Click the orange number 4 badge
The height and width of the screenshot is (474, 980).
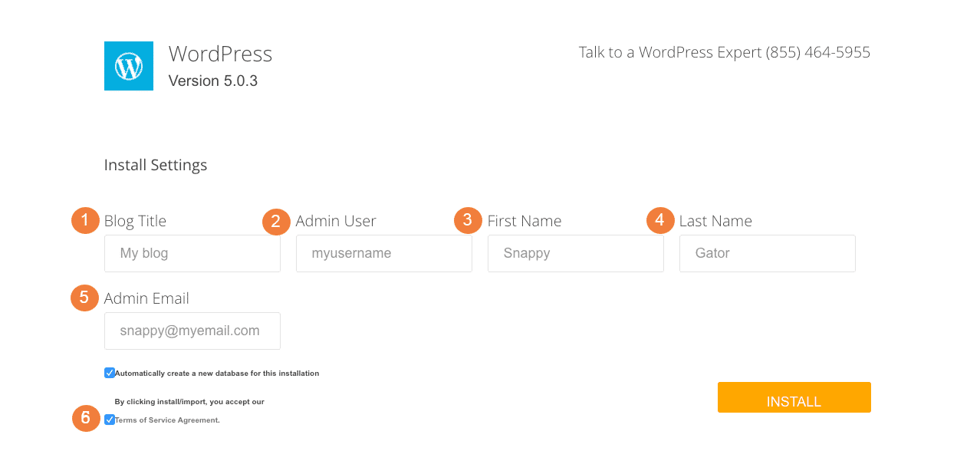coord(660,220)
